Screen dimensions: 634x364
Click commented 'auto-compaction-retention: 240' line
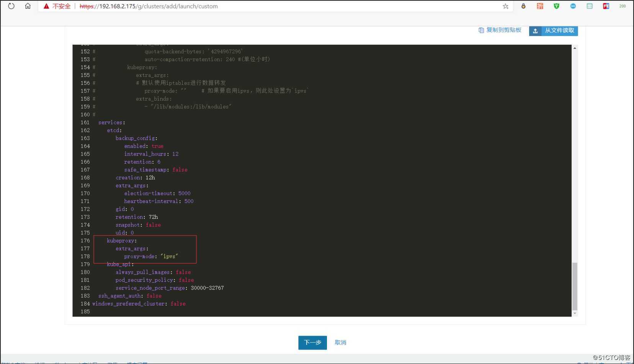[x=207, y=59]
